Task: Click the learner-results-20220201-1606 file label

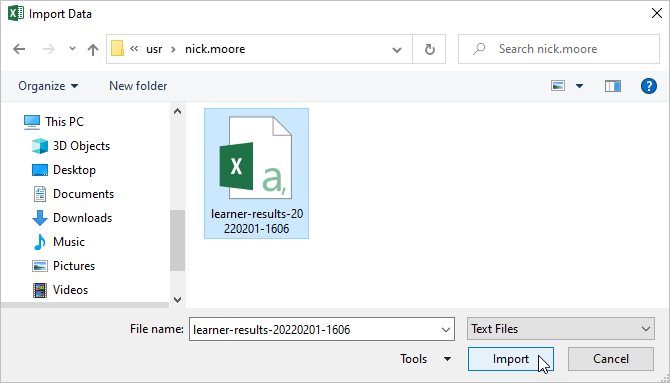Action: [257, 221]
